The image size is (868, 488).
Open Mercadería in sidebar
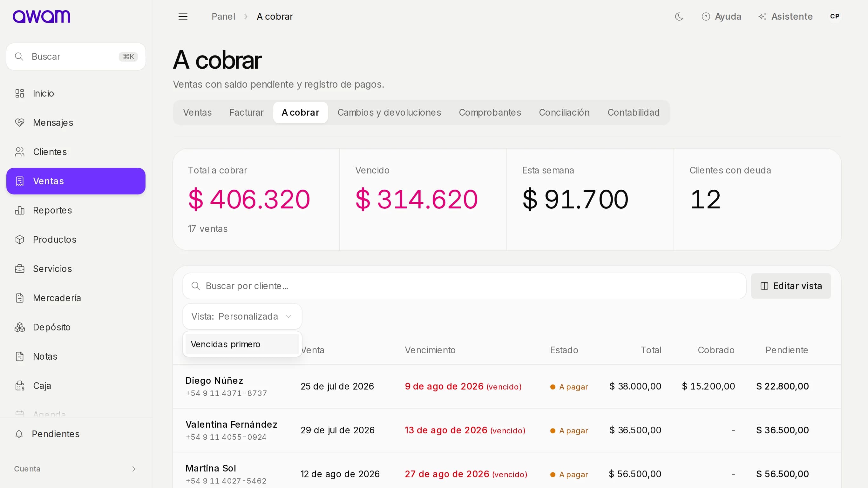coord(76,298)
